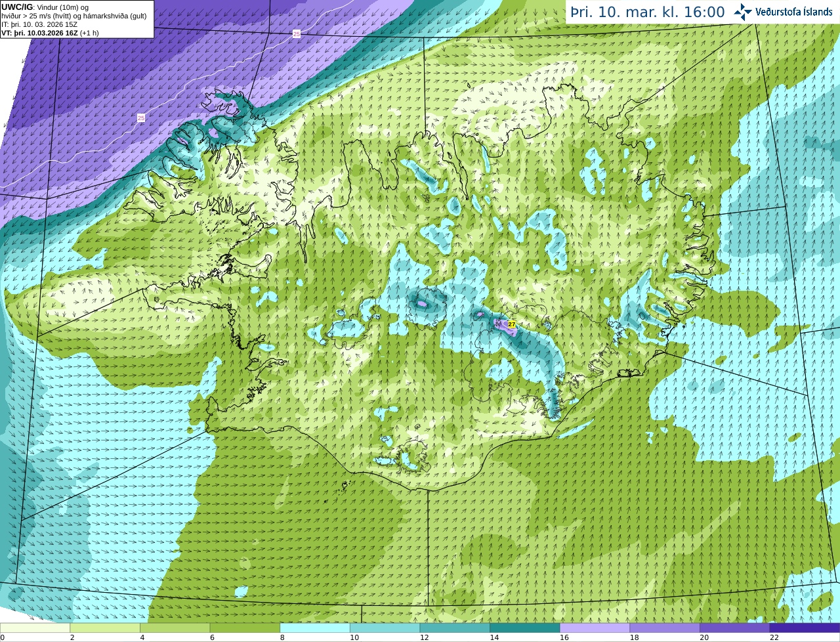Select the 16–18 m/s lavender legend color
The image size is (840, 642).
(x=595, y=628)
